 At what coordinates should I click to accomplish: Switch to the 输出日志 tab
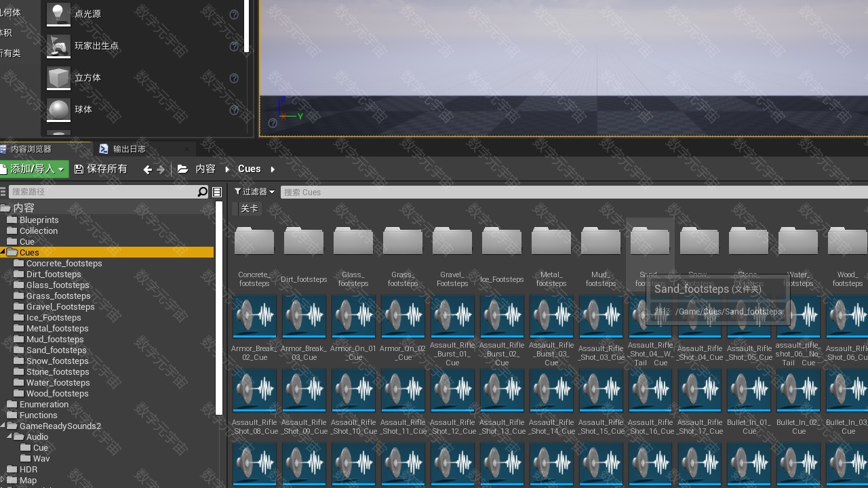pyautogui.click(x=128, y=149)
